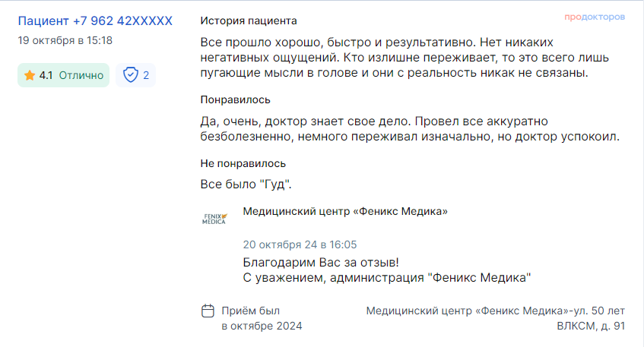This screenshot has width=644, height=347.
Task: Click the 4.1 Отлично rating badge
Action: 63,75
